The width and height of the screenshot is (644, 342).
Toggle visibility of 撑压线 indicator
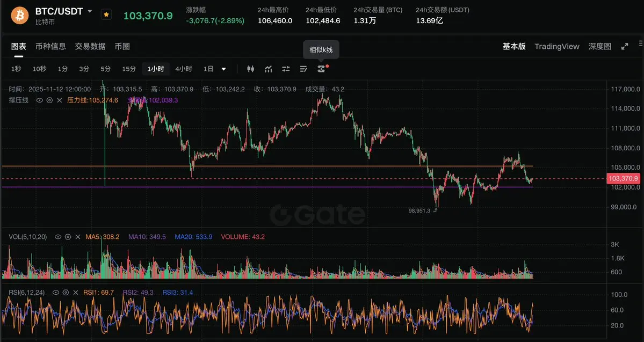39,100
